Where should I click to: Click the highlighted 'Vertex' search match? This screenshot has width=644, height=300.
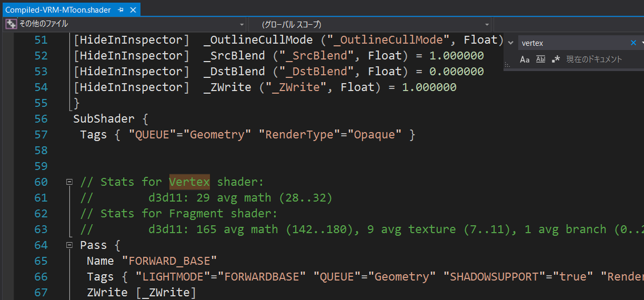click(x=189, y=182)
